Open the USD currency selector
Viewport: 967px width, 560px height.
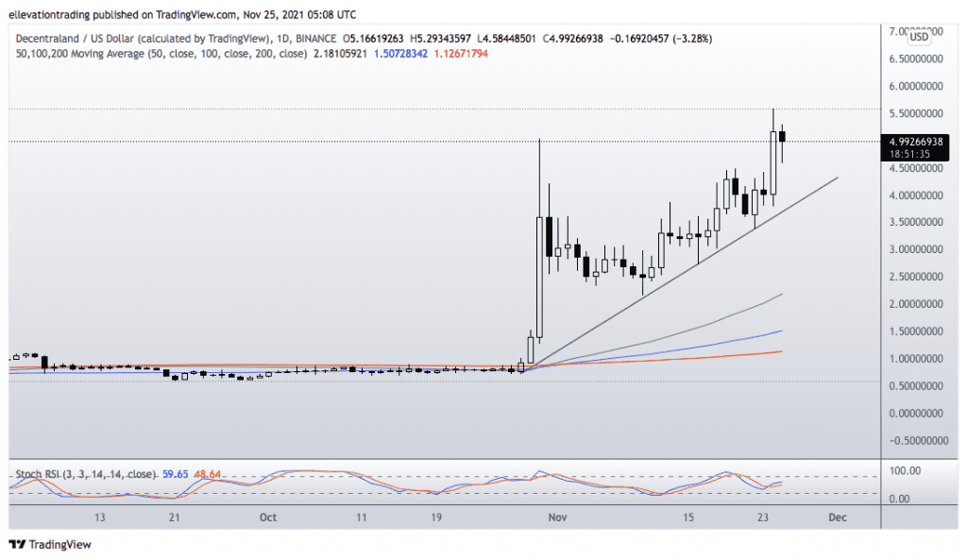pyautogui.click(x=919, y=38)
